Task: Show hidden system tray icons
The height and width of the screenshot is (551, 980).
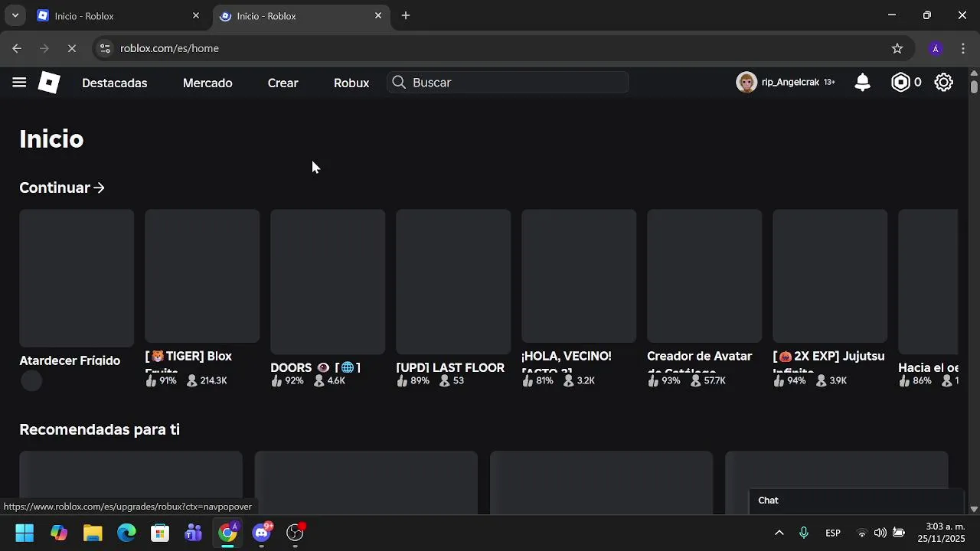Action: click(x=779, y=533)
